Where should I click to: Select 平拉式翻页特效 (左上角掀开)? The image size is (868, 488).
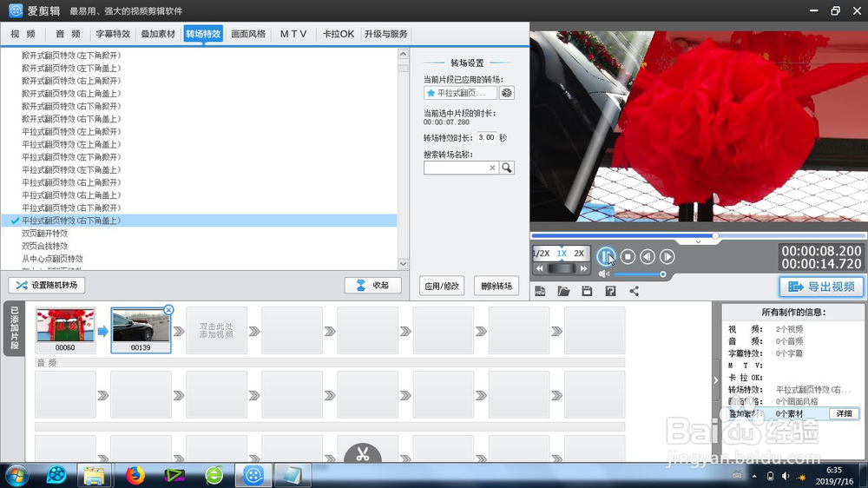pyautogui.click(x=71, y=132)
